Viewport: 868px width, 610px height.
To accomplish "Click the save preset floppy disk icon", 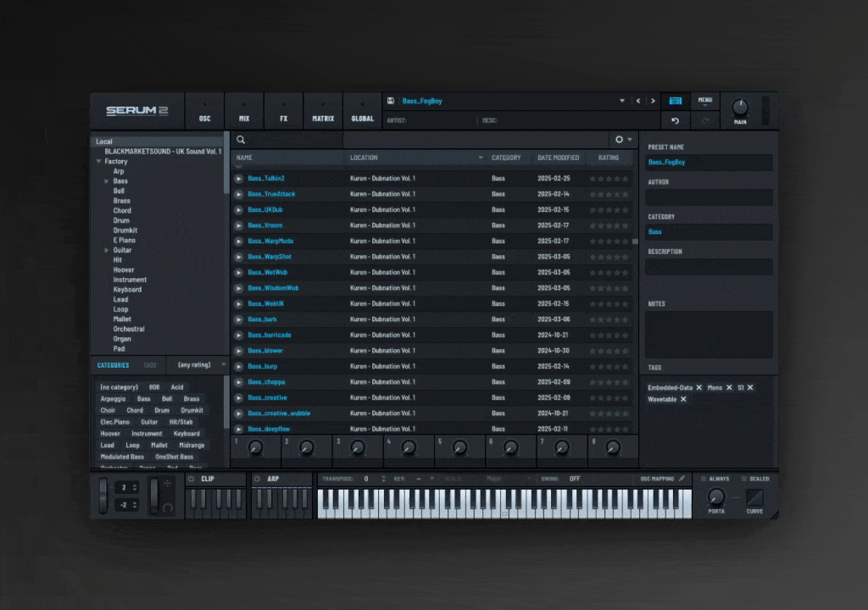I will (390, 101).
